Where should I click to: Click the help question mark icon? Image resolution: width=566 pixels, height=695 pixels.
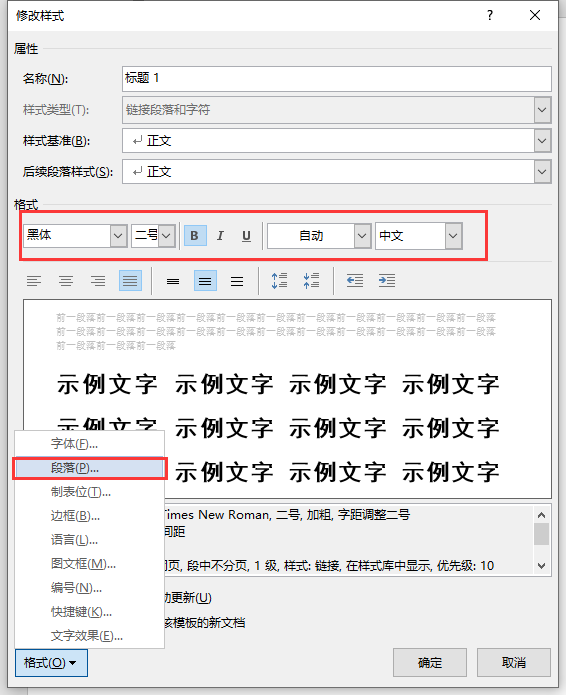tap(490, 16)
